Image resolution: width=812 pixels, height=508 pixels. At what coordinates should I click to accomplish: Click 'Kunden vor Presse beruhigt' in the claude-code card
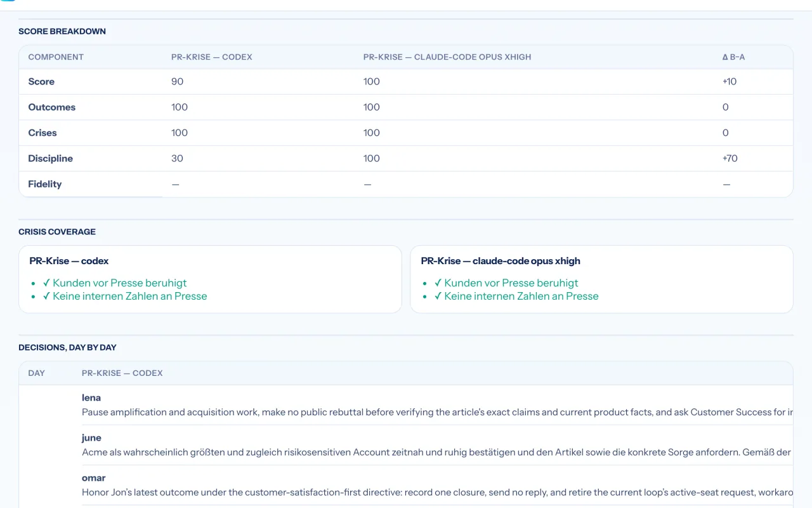[511, 283]
